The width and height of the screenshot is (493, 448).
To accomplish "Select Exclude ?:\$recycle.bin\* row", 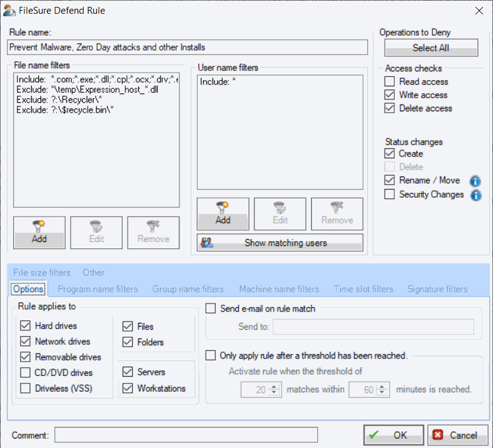I will [96, 109].
